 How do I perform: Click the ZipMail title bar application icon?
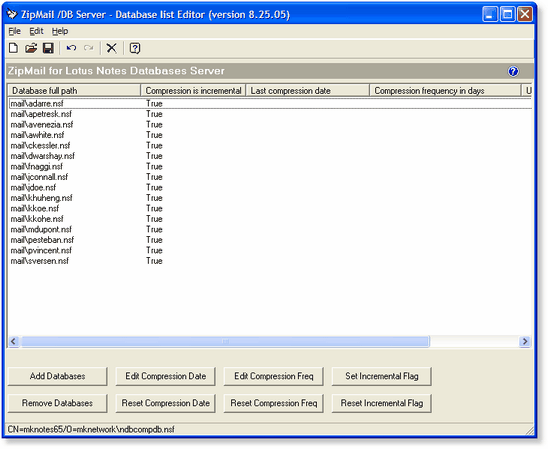tap(12, 14)
